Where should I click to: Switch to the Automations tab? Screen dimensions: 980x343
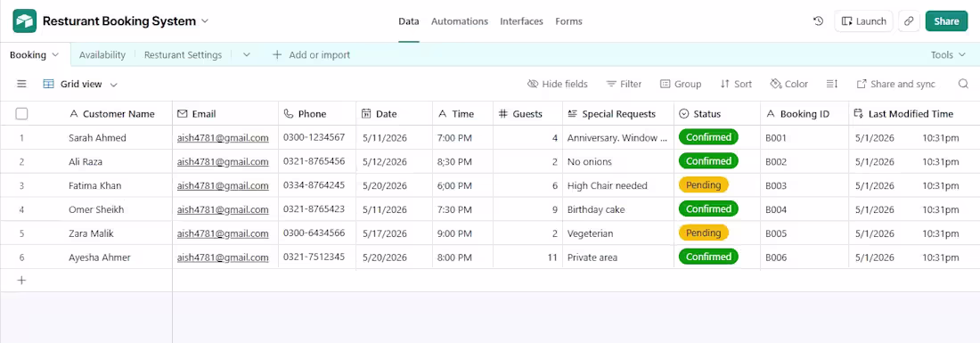click(460, 21)
